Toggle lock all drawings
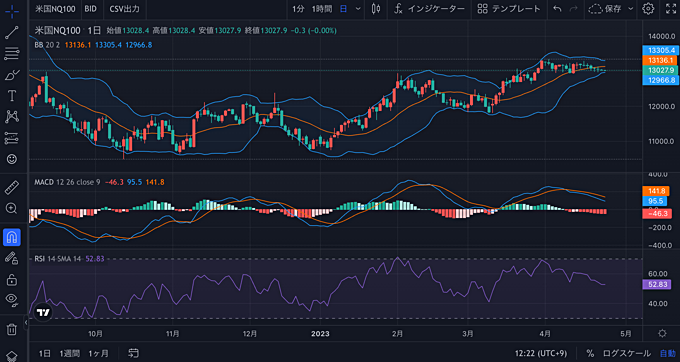The height and width of the screenshot is (362, 680). [12, 280]
